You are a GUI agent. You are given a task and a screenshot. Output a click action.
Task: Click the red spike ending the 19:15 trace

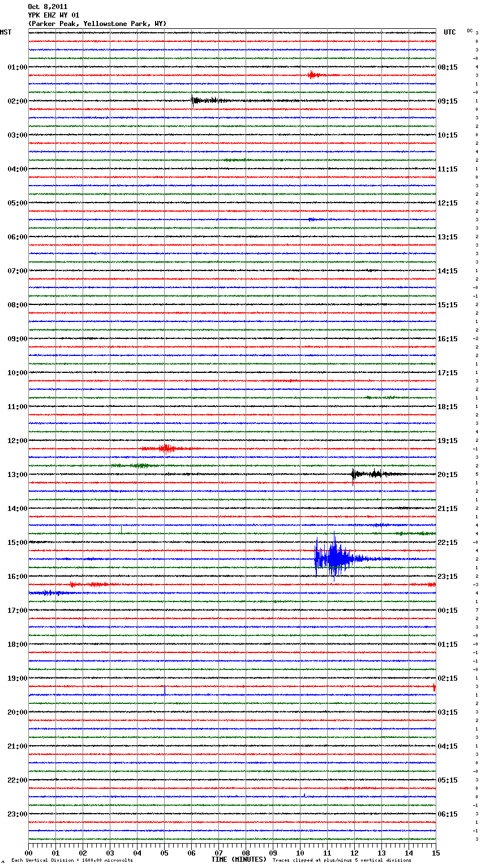(x=434, y=687)
